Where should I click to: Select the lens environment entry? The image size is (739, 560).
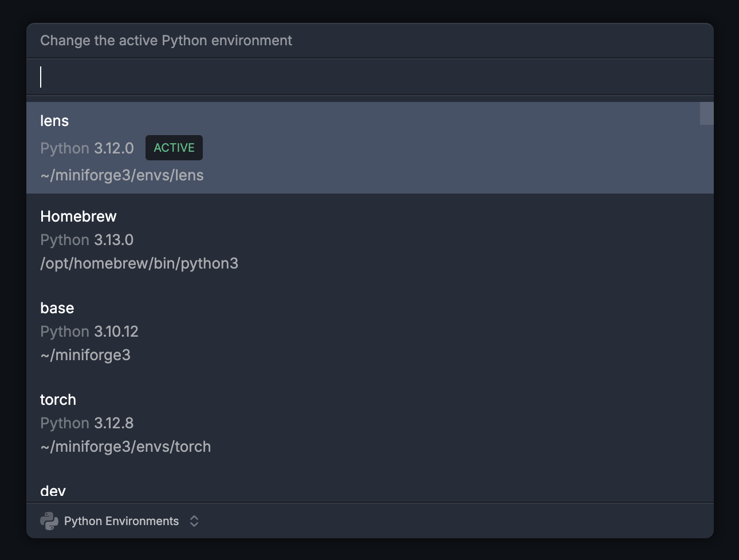(54, 120)
